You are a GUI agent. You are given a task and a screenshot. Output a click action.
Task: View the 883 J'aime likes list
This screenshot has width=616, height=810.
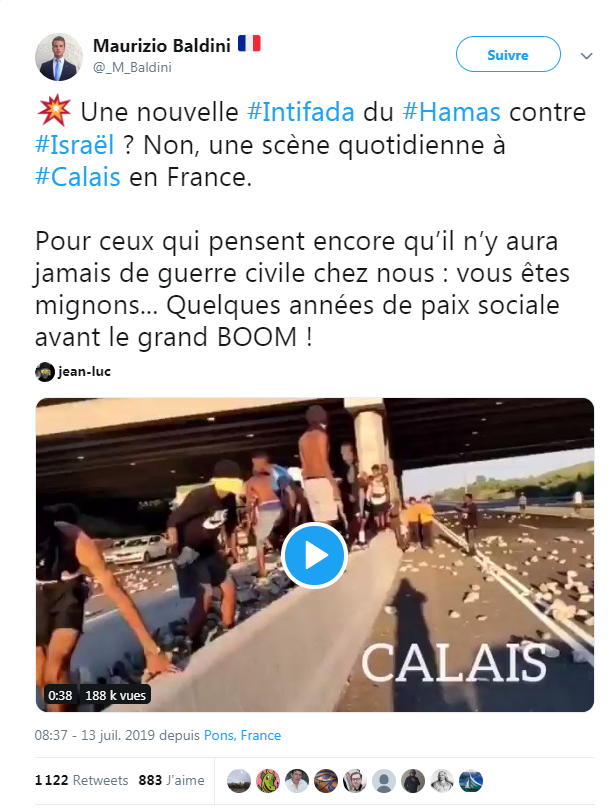tap(171, 780)
